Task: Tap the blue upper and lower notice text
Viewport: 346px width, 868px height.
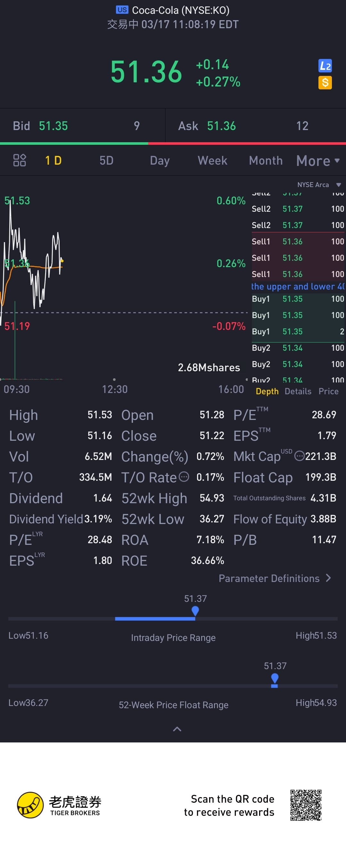Action: 298,286
